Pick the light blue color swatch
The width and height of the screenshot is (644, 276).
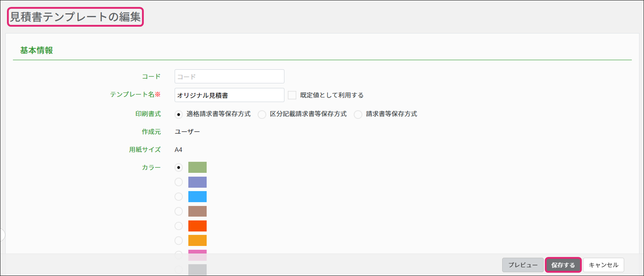click(197, 197)
